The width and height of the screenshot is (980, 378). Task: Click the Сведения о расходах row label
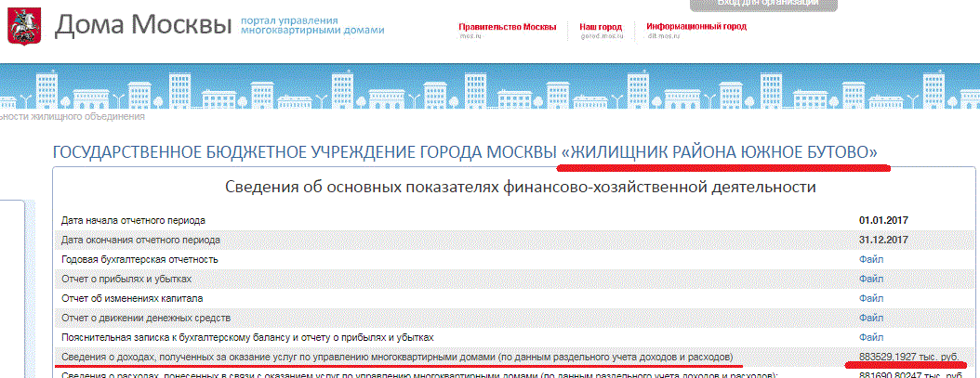(x=418, y=375)
